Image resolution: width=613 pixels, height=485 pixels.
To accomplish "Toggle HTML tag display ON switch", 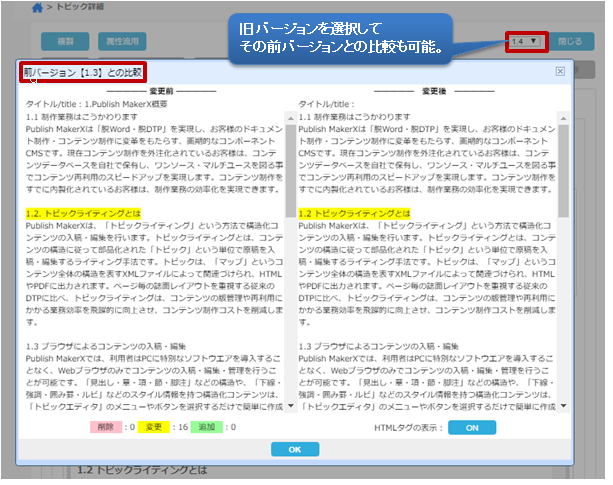I will tap(472, 428).
